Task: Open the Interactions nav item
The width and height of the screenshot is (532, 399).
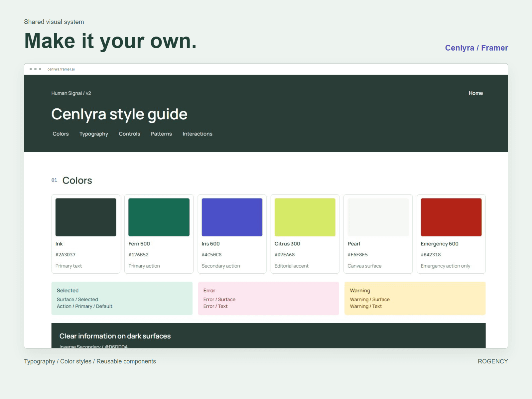Action: tap(198, 134)
